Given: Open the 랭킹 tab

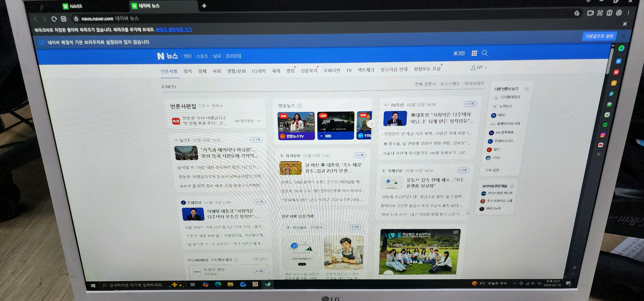Looking at the screenshot, I should (x=290, y=71).
